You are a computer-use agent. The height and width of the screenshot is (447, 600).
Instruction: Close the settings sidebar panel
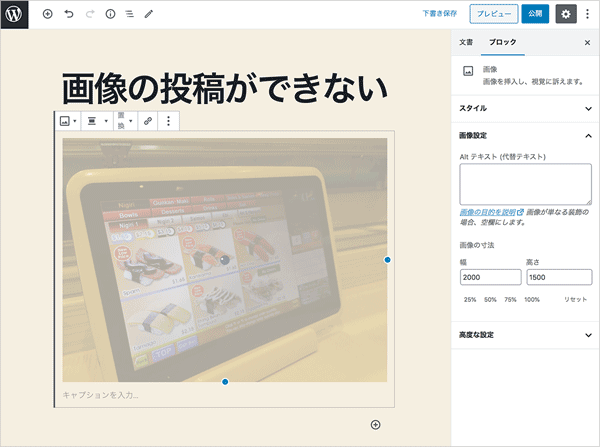tap(587, 42)
